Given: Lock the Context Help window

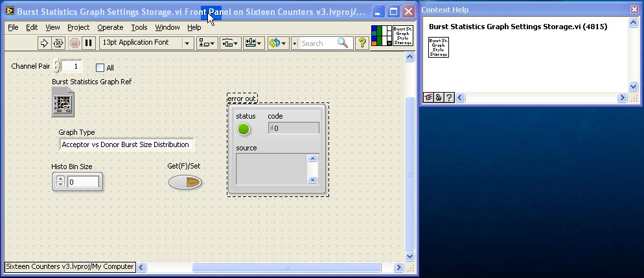Looking at the screenshot, I should coord(439,98).
